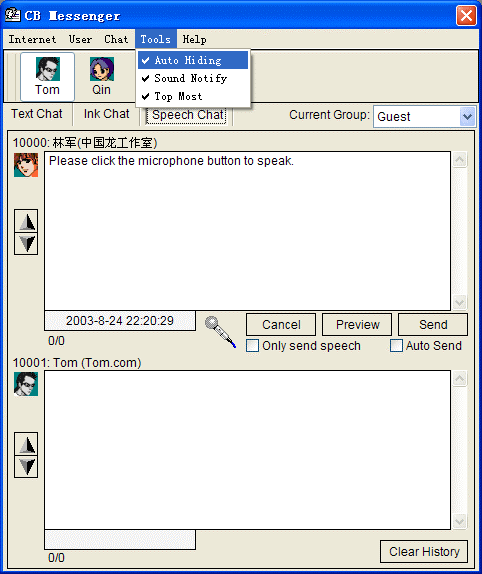The image size is (482, 574).
Task: Enable the Auto Send checkbox
Action: click(x=396, y=346)
